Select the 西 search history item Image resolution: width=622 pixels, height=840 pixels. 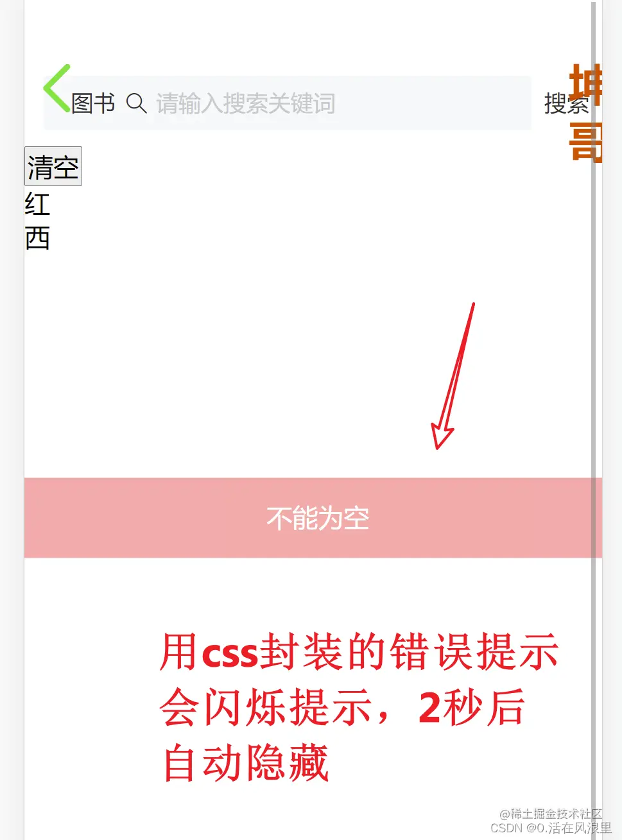coord(37,238)
